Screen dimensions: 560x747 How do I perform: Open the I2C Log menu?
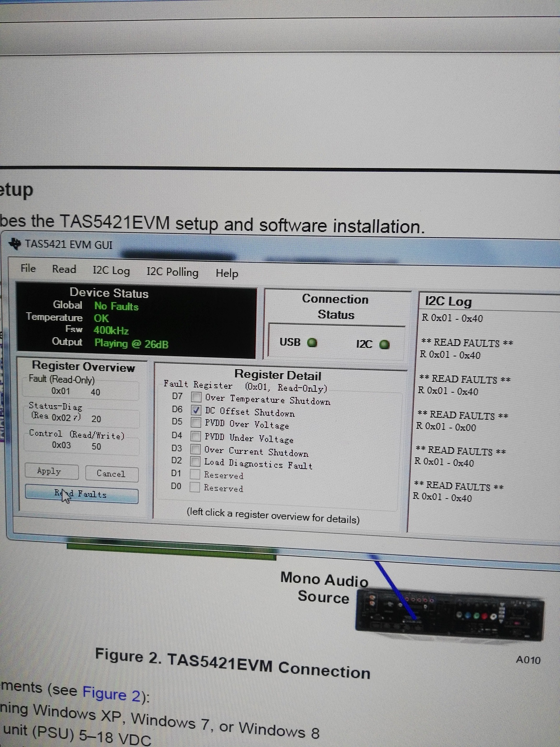[x=111, y=270]
